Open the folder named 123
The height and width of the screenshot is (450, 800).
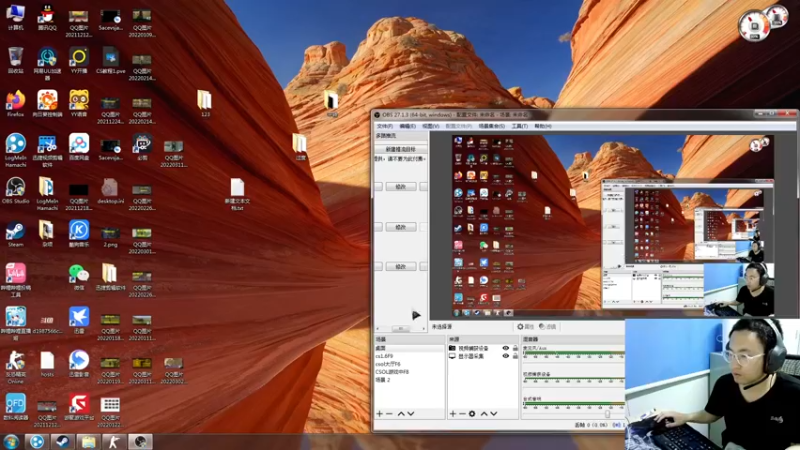205,104
